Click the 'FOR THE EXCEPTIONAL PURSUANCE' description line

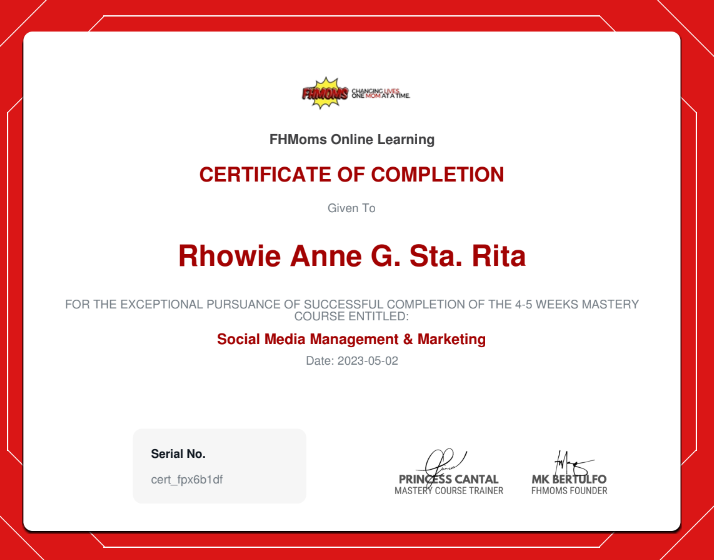[x=352, y=304]
